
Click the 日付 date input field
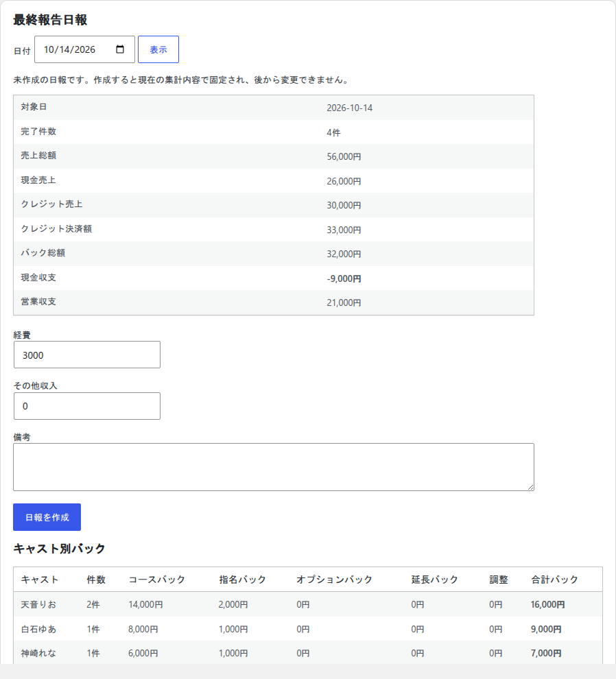point(84,49)
